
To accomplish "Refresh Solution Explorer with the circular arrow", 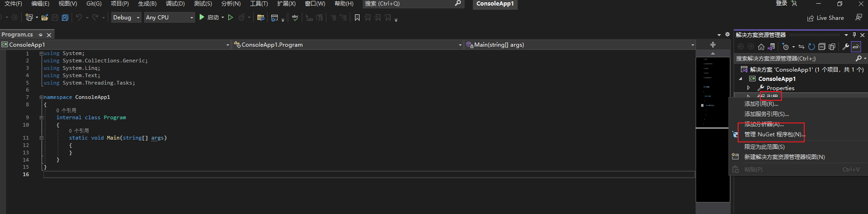I will tap(812, 47).
